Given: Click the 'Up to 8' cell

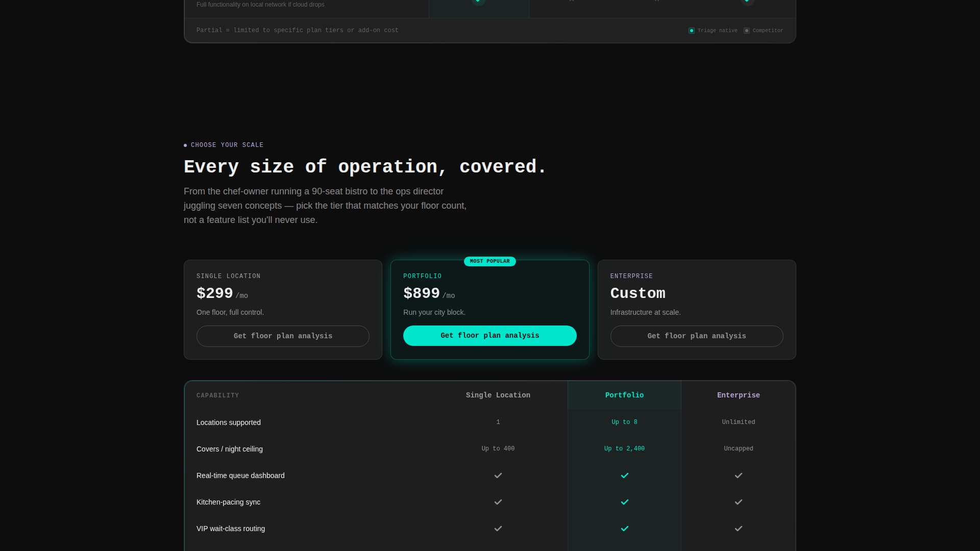Looking at the screenshot, I should point(624,422).
